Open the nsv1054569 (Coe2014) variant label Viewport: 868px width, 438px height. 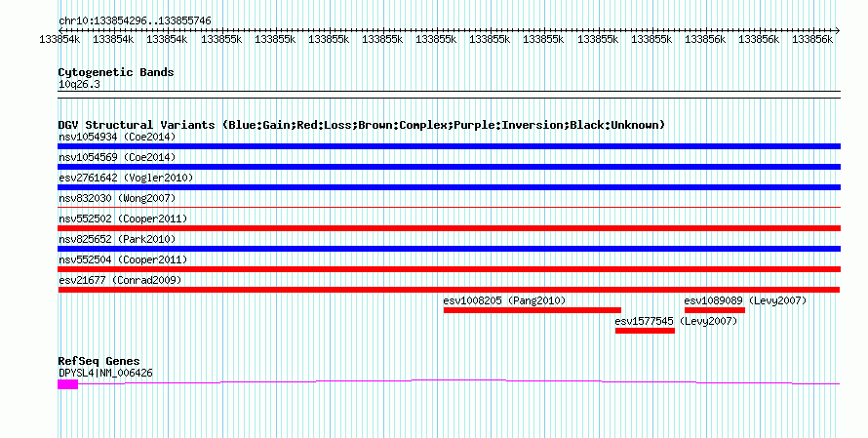117,157
